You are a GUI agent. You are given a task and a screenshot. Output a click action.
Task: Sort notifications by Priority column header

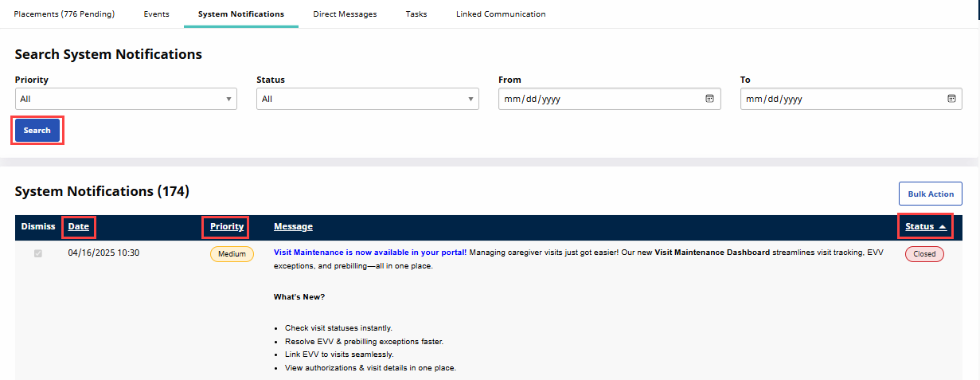(x=227, y=227)
